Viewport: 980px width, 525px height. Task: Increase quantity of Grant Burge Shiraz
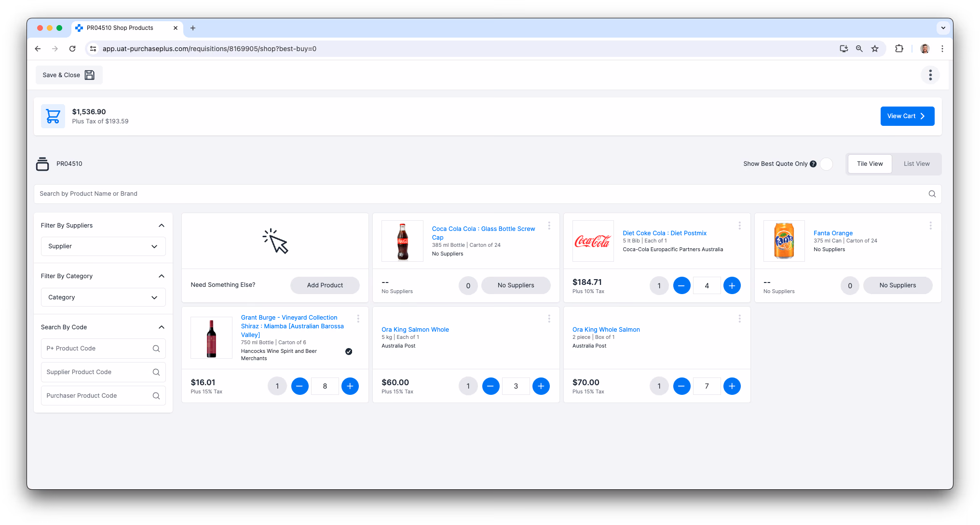pyautogui.click(x=350, y=386)
